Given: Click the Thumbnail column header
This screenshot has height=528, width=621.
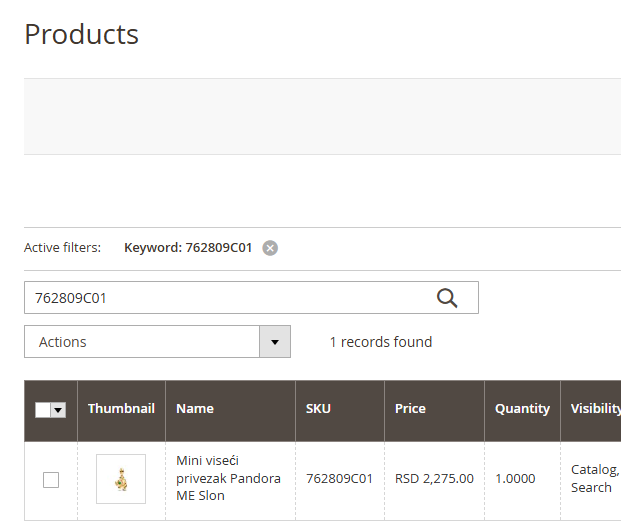Looking at the screenshot, I should (x=121, y=408).
